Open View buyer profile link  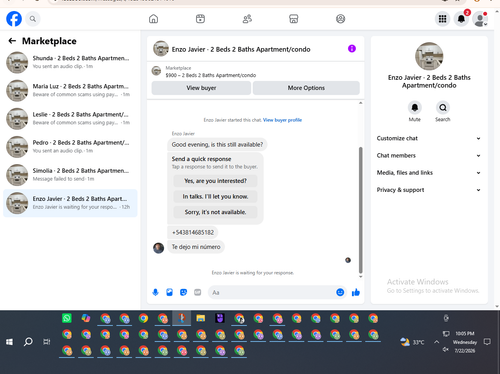(x=282, y=120)
